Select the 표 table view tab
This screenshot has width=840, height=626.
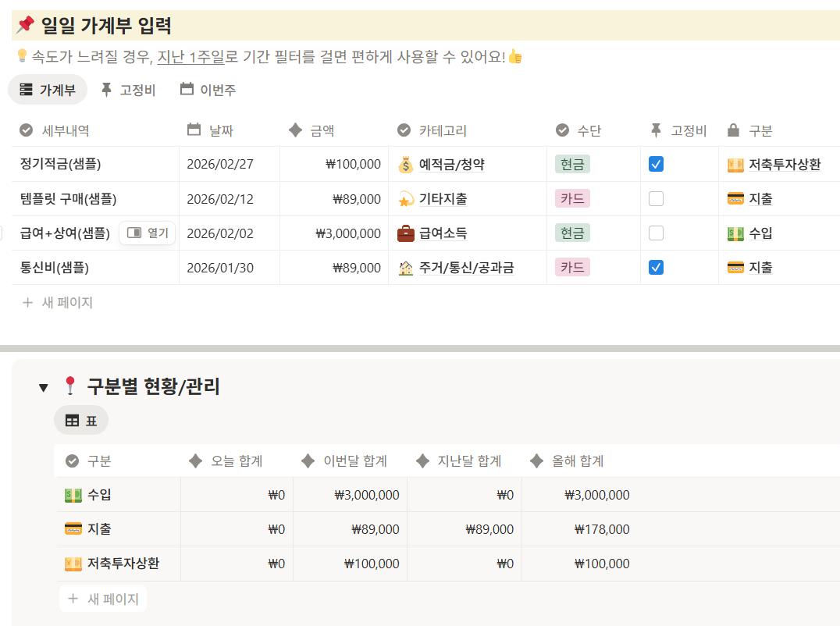tap(81, 421)
